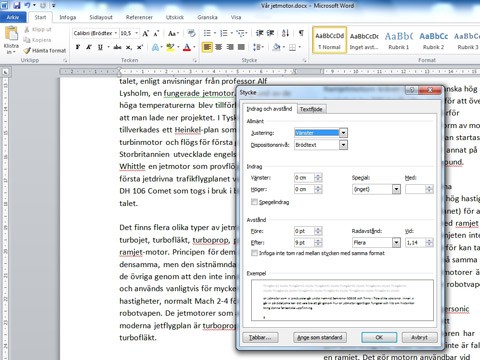The width and height of the screenshot is (480, 360).
Task: Decrease paragraph indent
Action: pos(259,33)
